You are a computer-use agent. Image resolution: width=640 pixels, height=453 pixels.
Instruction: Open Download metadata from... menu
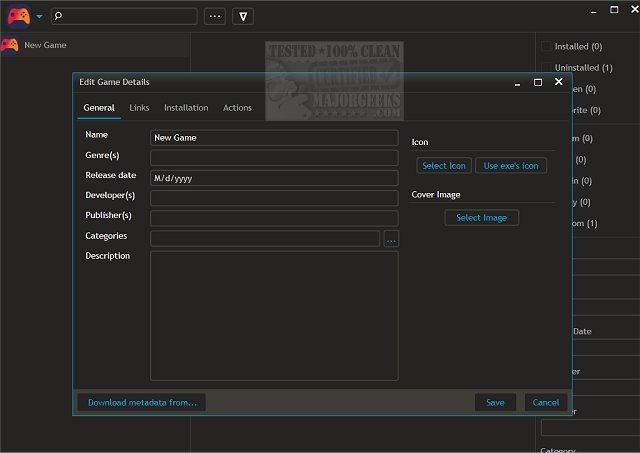tap(141, 402)
